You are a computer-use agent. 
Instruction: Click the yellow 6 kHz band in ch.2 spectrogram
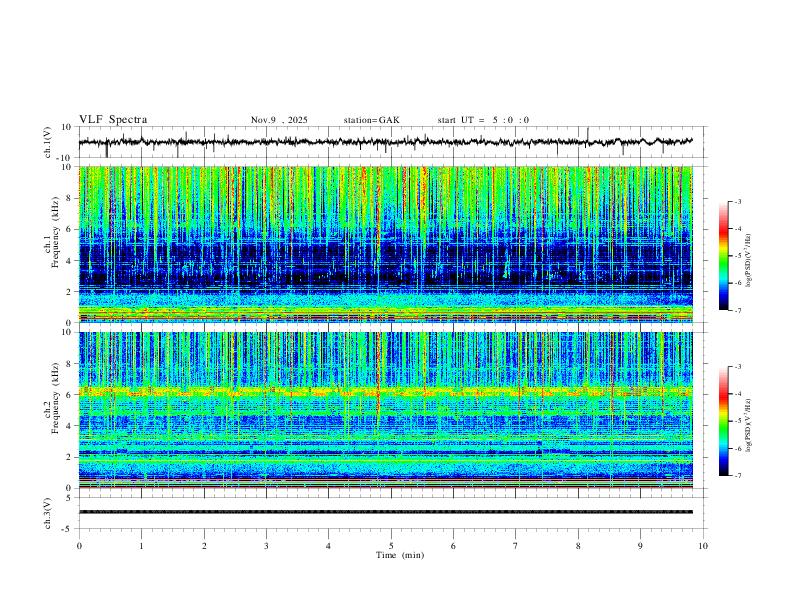point(385,391)
